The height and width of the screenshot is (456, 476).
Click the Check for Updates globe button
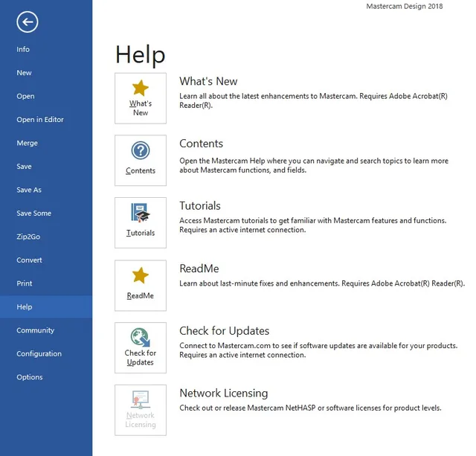pos(141,347)
